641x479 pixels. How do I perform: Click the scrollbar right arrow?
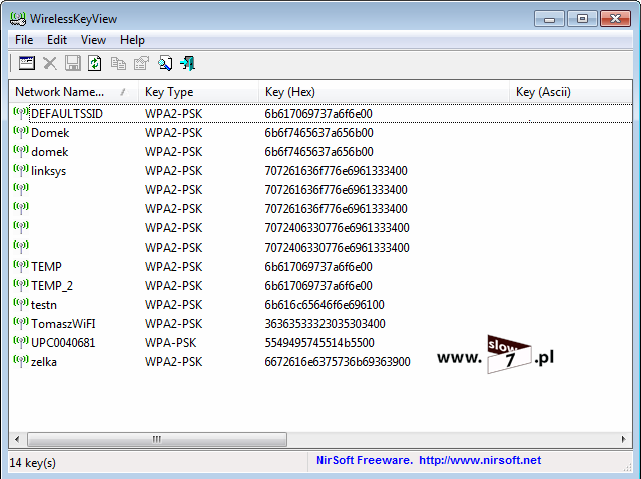coord(623,439)
